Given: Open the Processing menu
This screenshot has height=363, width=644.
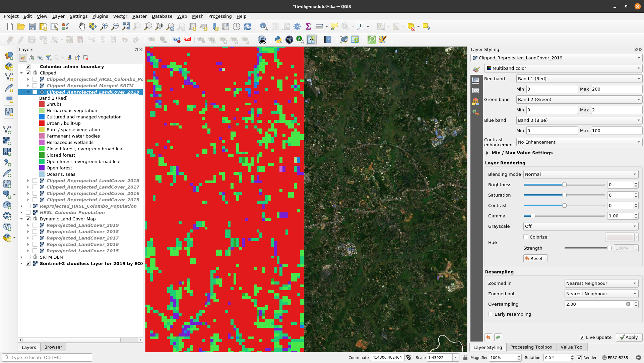Looking at the screenshot, I should (220, 16).
